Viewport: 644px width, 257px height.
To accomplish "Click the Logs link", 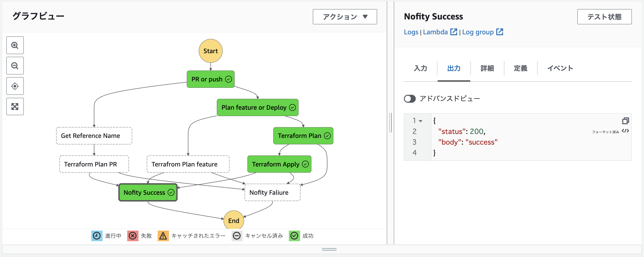I will pyautogui.click(x=411, y=32).
